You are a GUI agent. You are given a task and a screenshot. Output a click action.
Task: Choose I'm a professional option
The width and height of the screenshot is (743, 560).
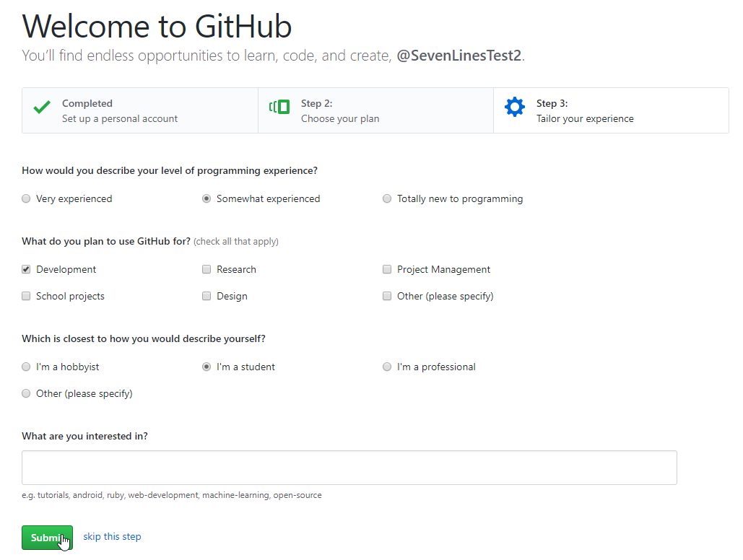(x=388, y=367)
